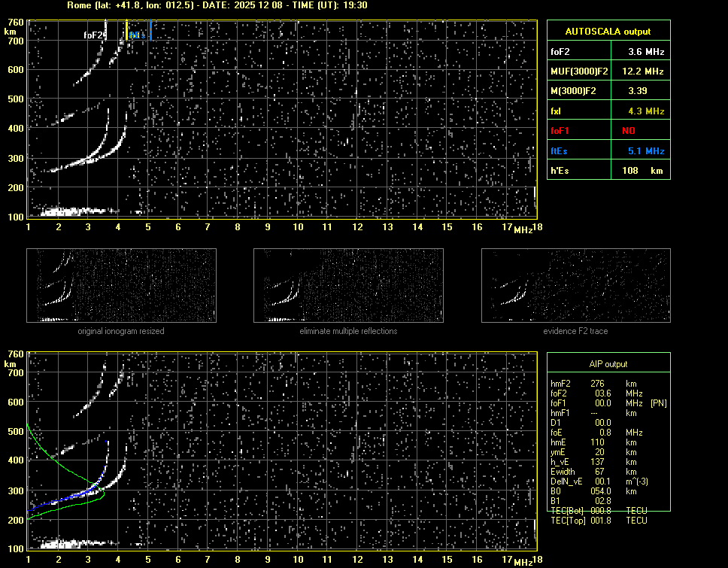This screenshot has height=568, width=728.
Task: Select the foF2 3.6 MHz value cell
Action: click(x=646, y=52)
